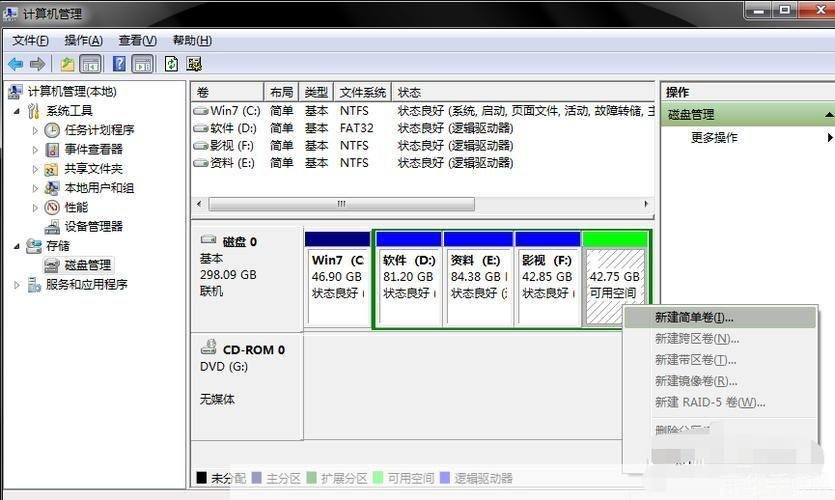Click the Local Users and Groups icon
835x500 pixels.
tap(52, 188)
